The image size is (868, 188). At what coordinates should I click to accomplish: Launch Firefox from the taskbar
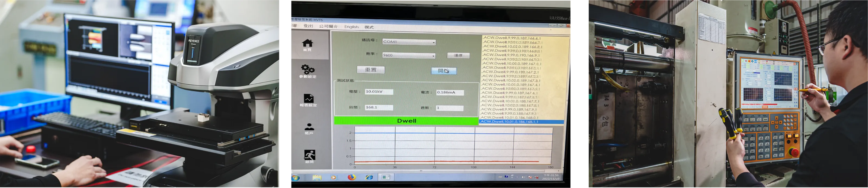351,177
